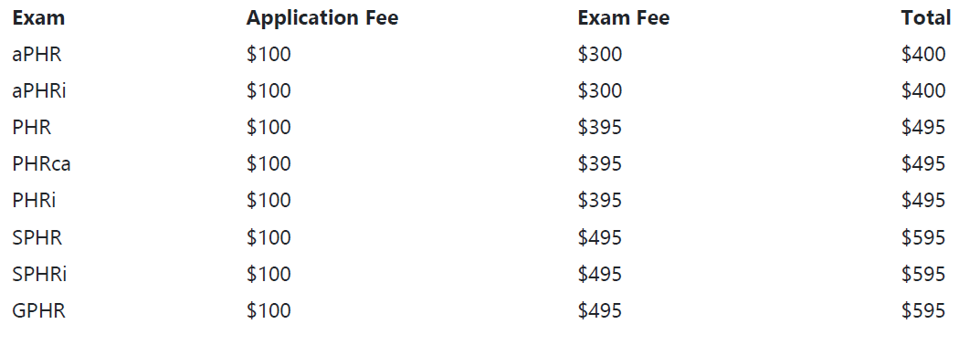Screen dimensions: 980x345
Task: Select the PHRi exam name cell
Action: pyautogui.click(x=34, y=201)
